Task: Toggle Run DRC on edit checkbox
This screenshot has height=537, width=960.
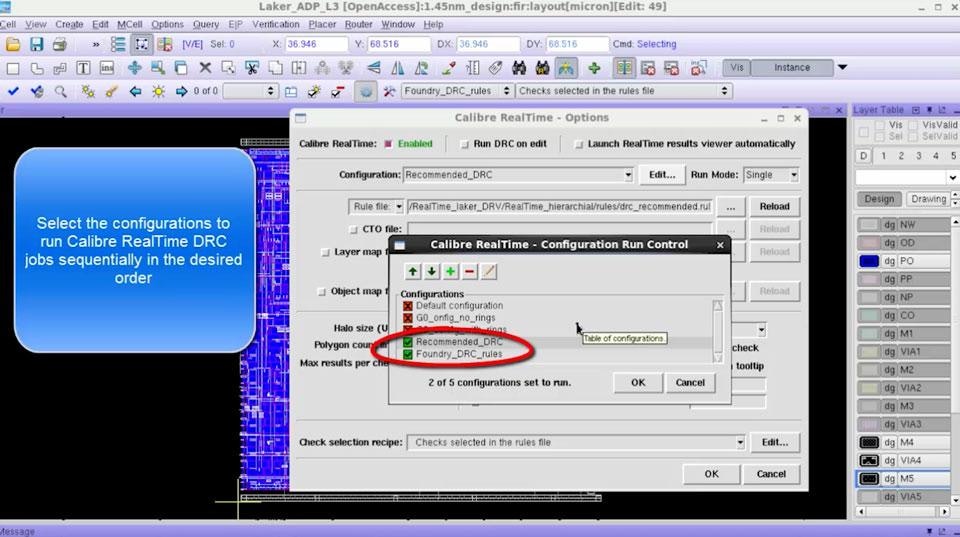Action: (464, 144)
